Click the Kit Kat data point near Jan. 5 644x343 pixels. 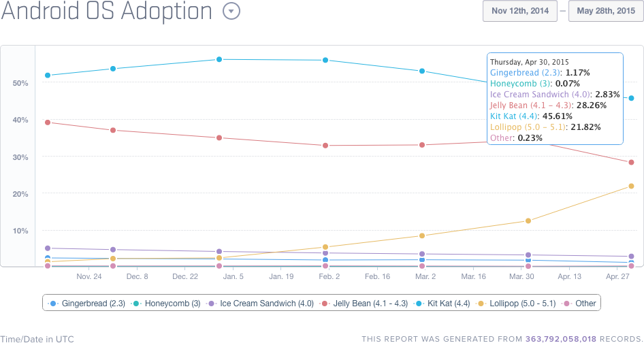click(219, 59)
